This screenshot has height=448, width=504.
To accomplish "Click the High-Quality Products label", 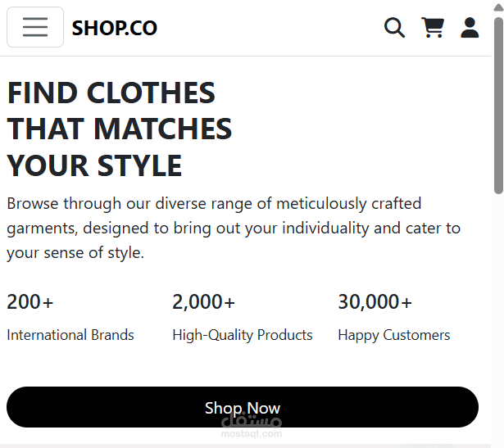I will tap(243, 335).
